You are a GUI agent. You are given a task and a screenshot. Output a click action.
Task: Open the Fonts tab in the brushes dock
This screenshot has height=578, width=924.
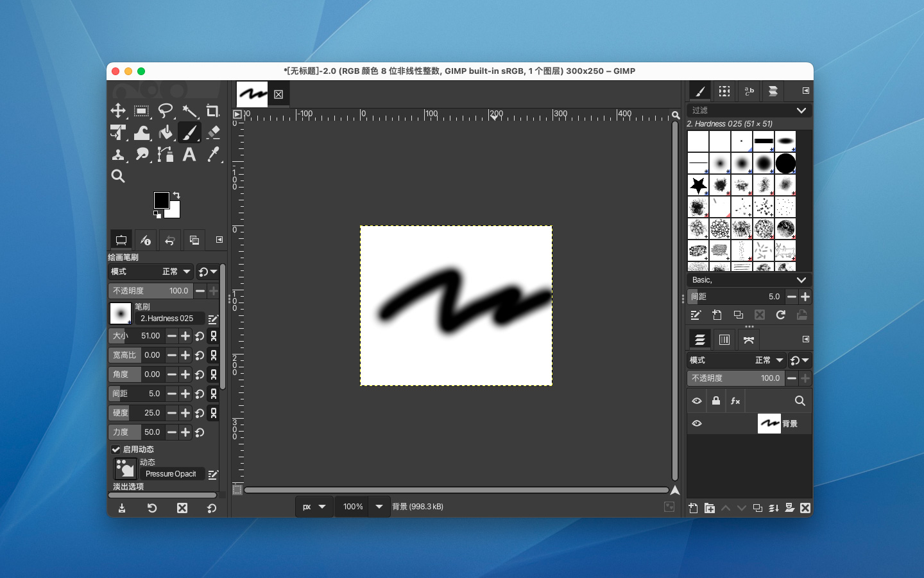coord(749,91)
